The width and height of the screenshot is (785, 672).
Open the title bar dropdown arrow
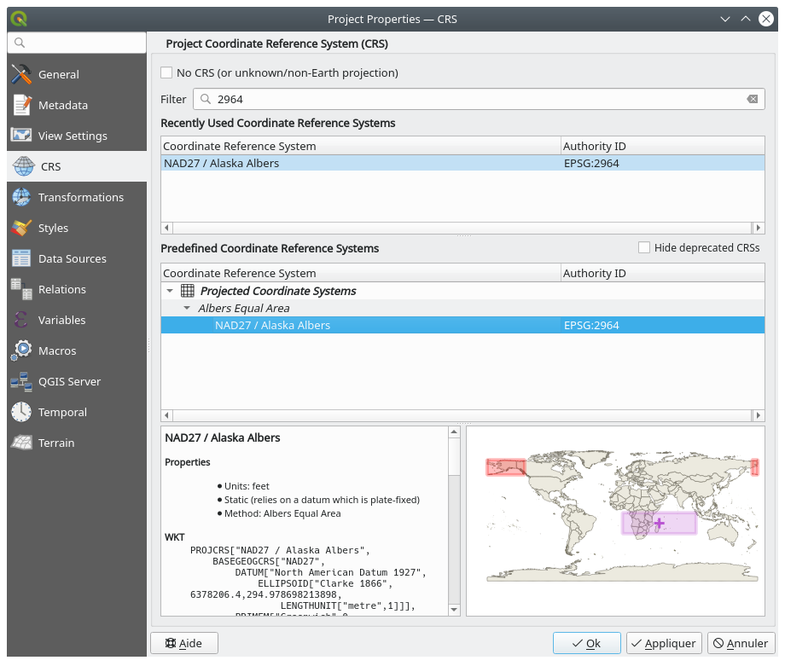pos(724,19)
